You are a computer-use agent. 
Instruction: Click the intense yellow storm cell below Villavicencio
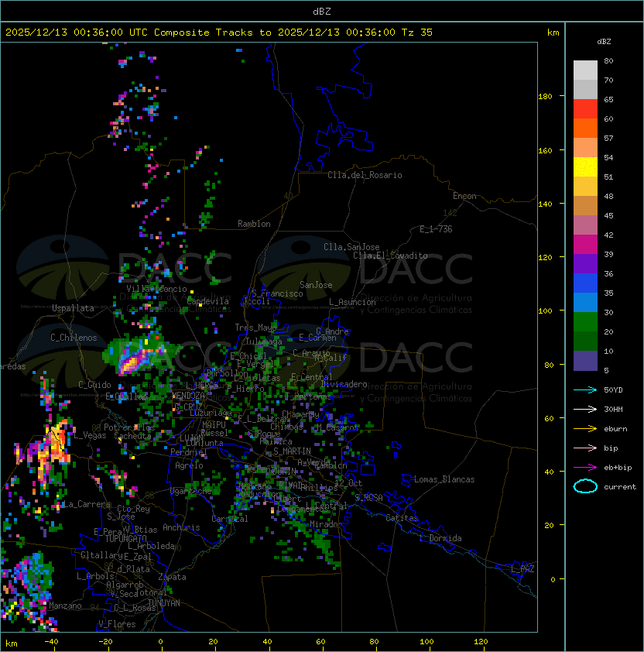tap(132, 362)
